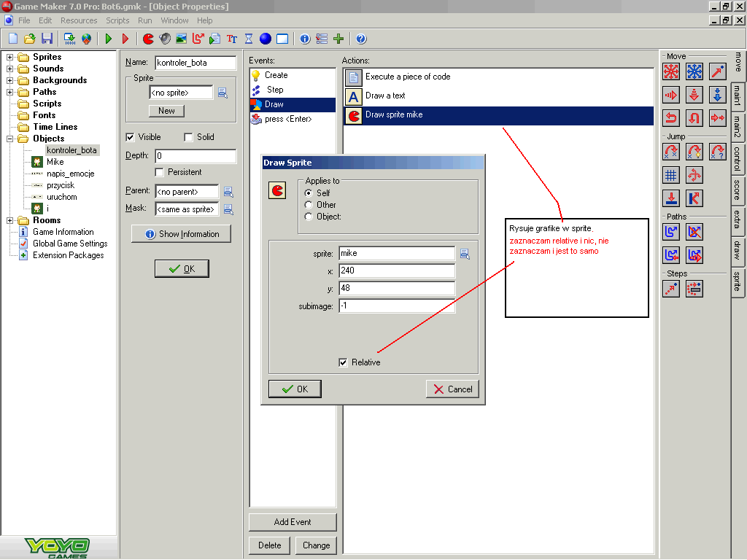Enable the Persistent checkbox
The height and width of the screenshot is (560, 747).
point(160,172)
